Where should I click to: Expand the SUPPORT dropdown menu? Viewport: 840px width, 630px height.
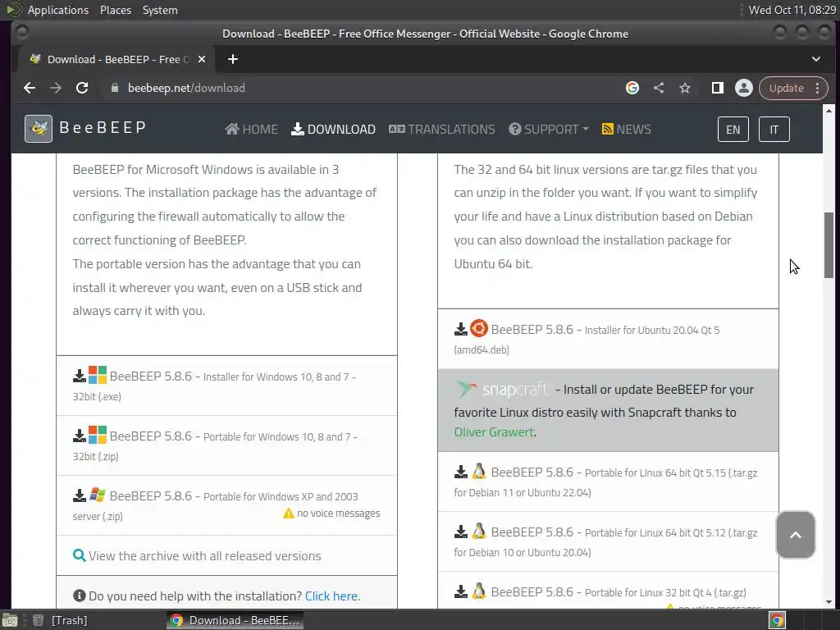tap(549, 129)
